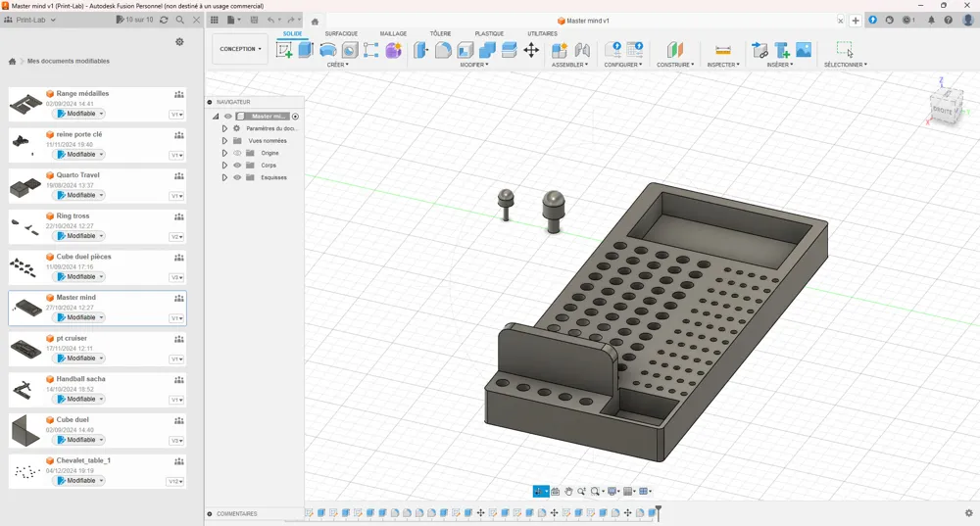Click the Save icon

click(x=254, y=20)
